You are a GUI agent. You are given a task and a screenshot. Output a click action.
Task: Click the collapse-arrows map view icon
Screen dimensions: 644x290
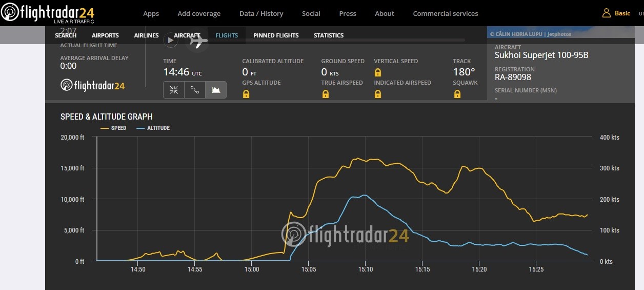(174, 90)
